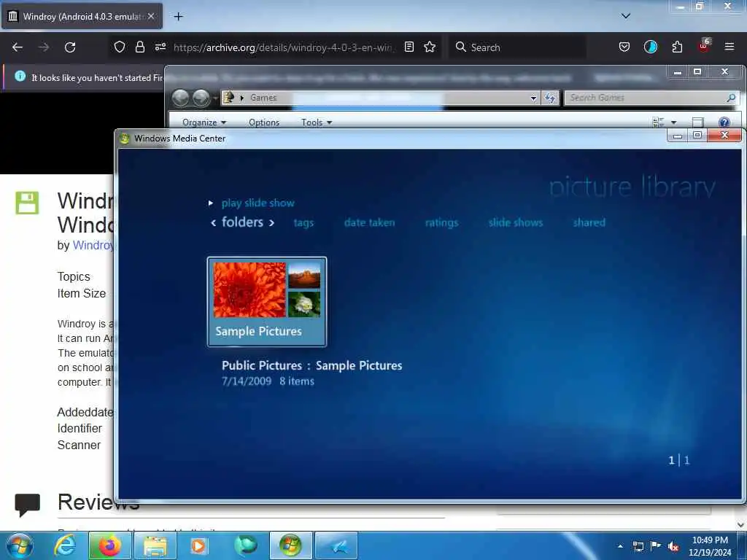Click the Windows Media Center title bar icon

(125, 139)
